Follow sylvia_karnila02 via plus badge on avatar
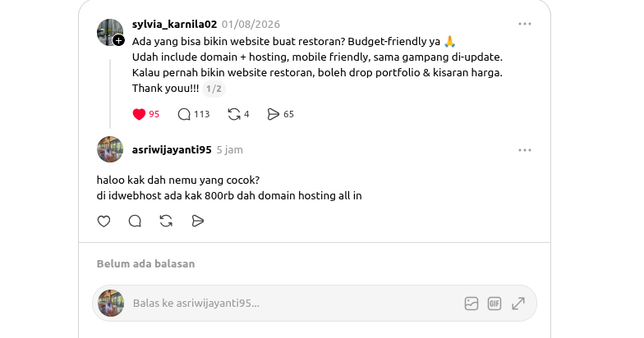 (x=118, y=40)
